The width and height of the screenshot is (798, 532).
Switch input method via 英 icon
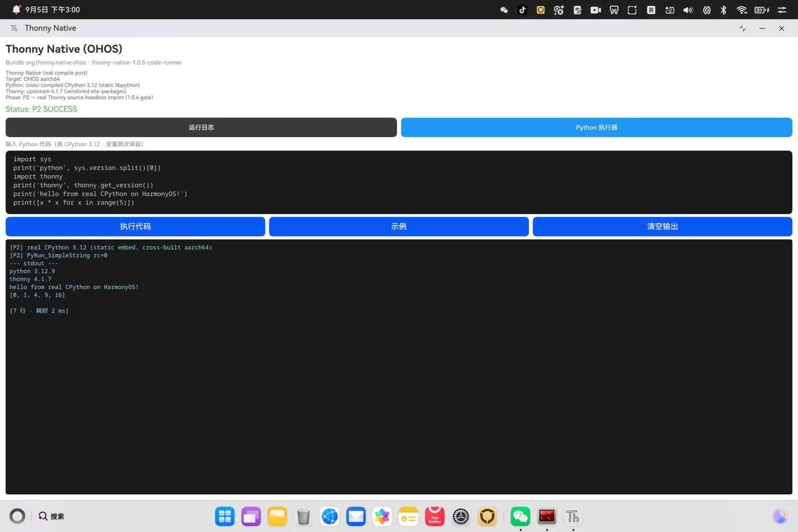point(651,10)
